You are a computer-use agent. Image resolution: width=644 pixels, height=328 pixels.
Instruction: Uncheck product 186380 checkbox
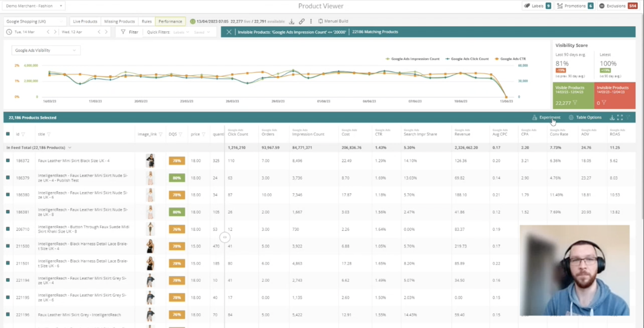[8, 194]
